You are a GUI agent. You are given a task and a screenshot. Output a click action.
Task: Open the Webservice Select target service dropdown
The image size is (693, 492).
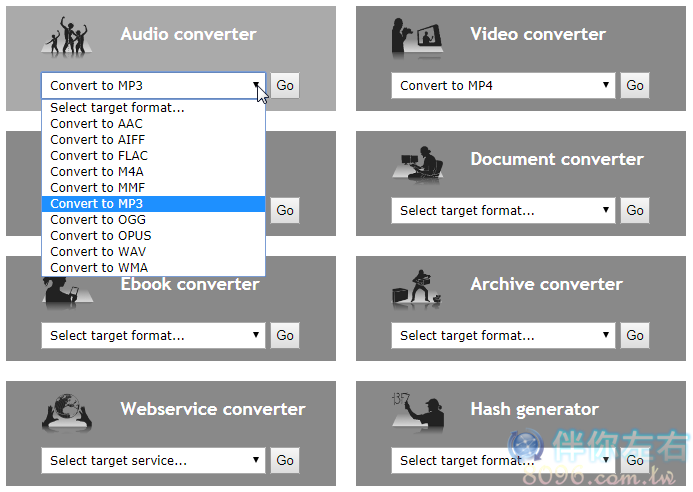point(153,461)
